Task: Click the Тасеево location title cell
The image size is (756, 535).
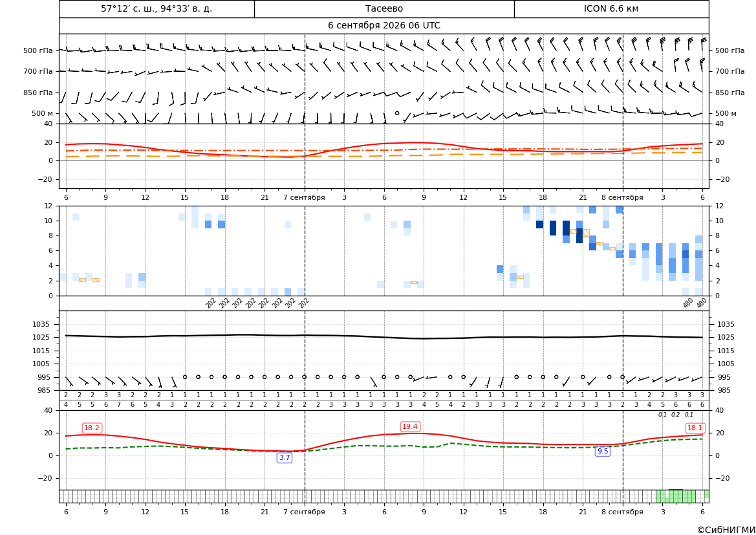Action: click(383, 8)
